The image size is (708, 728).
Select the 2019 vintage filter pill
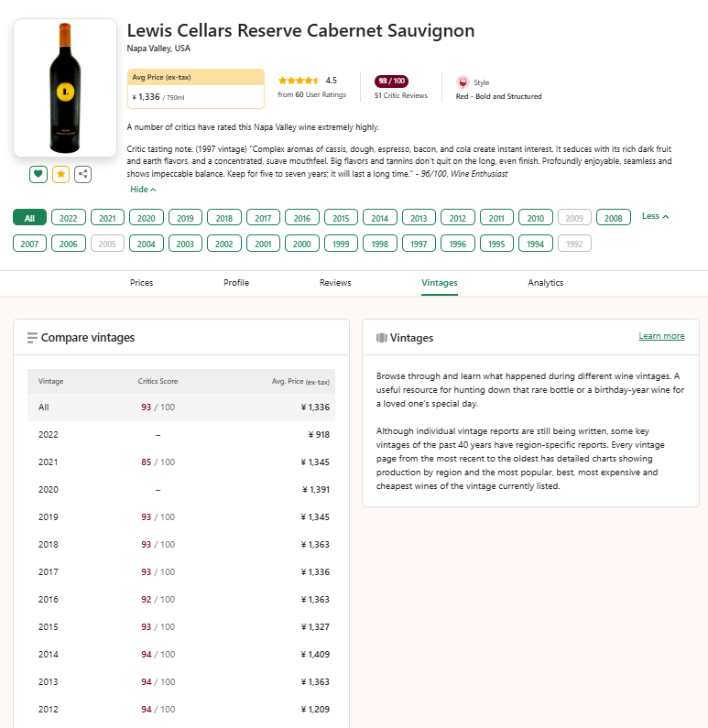coord(185,218)
